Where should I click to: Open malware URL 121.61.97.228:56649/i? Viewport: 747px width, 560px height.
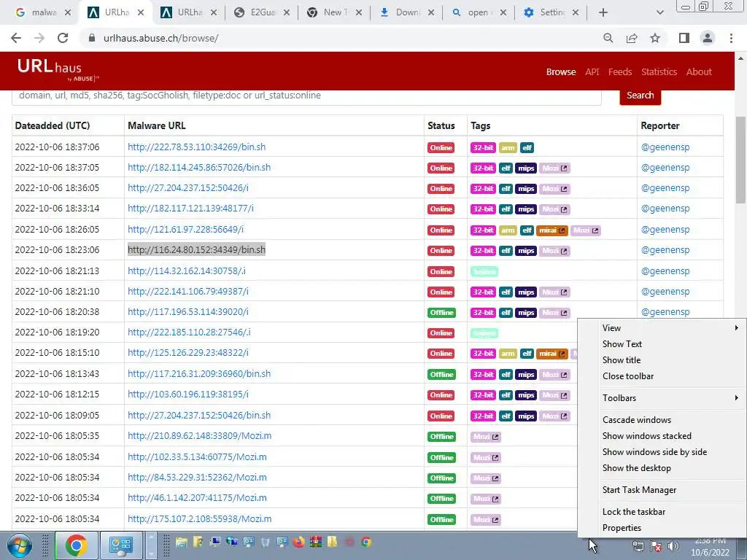[185, 230]
